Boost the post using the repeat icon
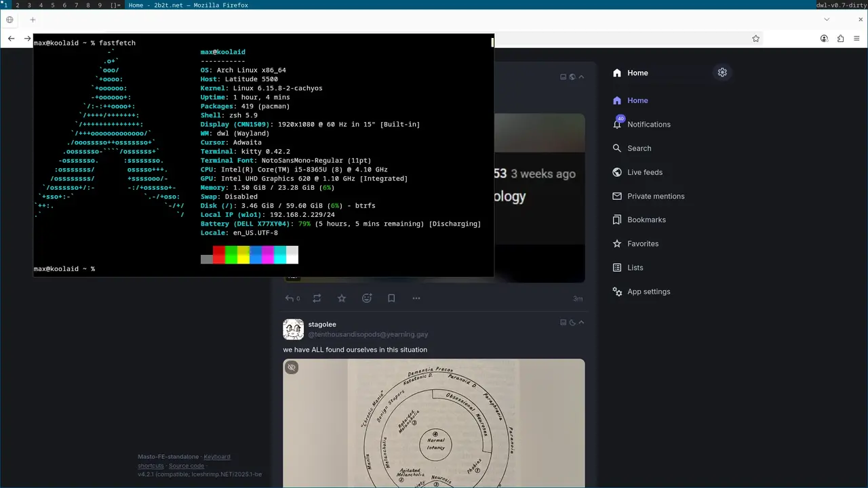This screenshot has width=868, height=488. [x=317, y=298]
